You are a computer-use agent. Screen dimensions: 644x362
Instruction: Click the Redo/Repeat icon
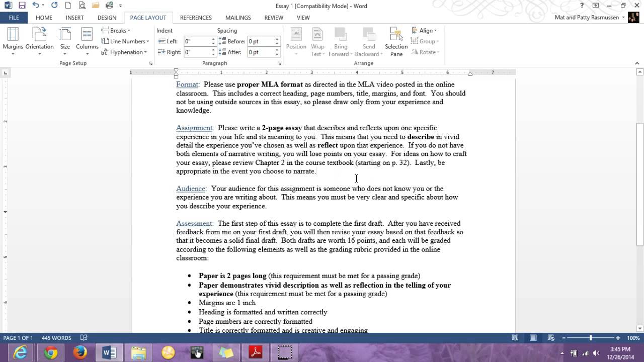pos(54,6)
